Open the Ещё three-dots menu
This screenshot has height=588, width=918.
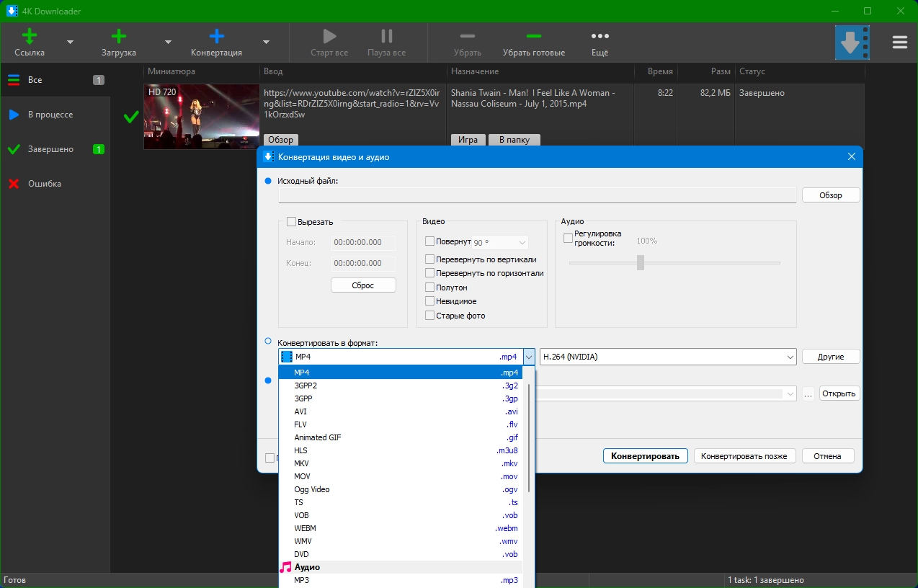[600, 37]
